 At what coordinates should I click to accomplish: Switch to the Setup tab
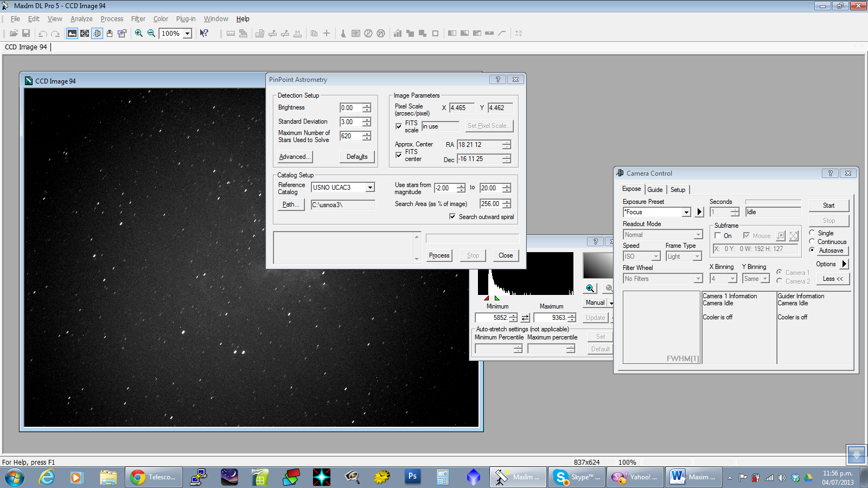pos(678,190)
